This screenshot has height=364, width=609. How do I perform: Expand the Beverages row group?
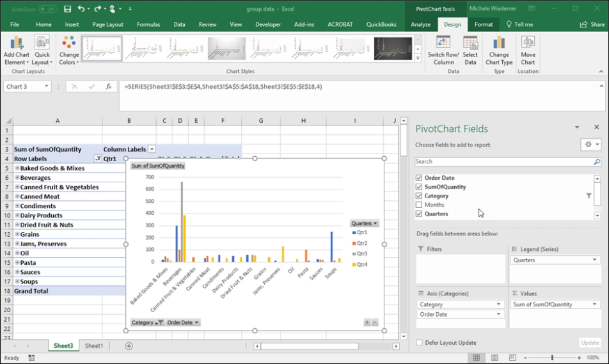click(x=17, y=178)
